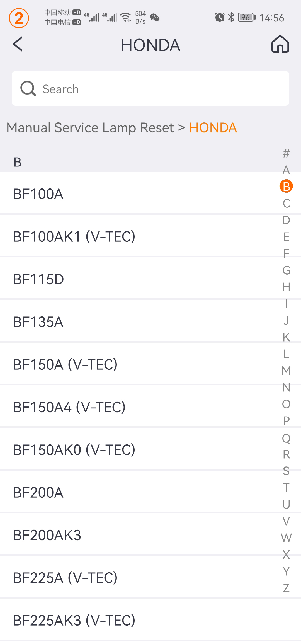Tap the back arrow icon
Screen dimensions: 301x644
18,44
